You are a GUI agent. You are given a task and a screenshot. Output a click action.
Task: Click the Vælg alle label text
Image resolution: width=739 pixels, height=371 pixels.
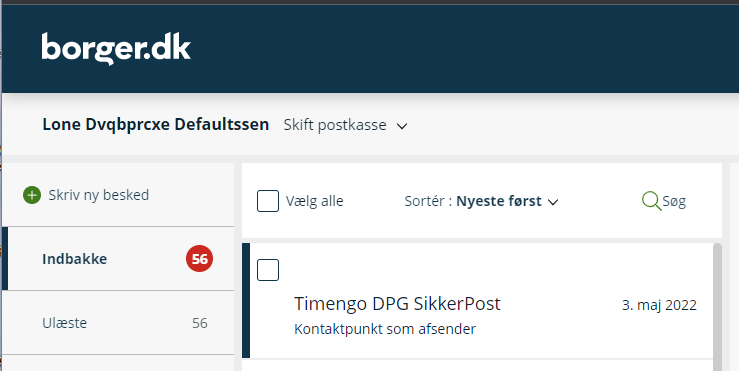tap(314, 201)
